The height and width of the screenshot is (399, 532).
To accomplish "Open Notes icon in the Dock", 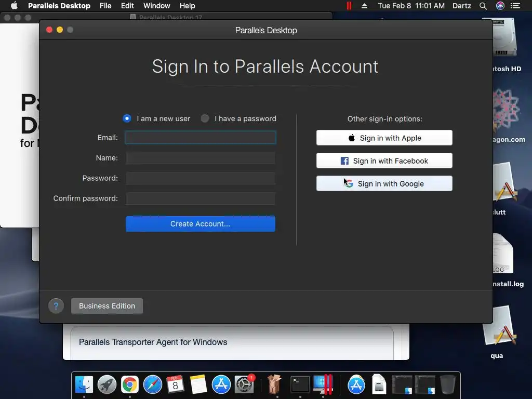I will tap(198, 385).
